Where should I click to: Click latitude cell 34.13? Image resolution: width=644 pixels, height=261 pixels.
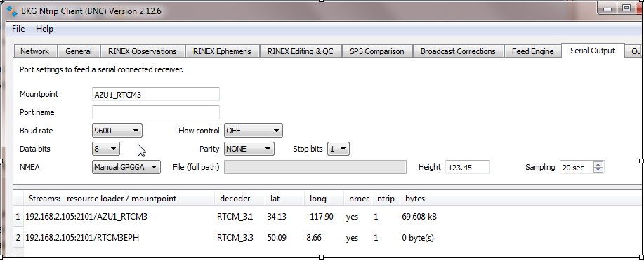(x=277, y=217)
